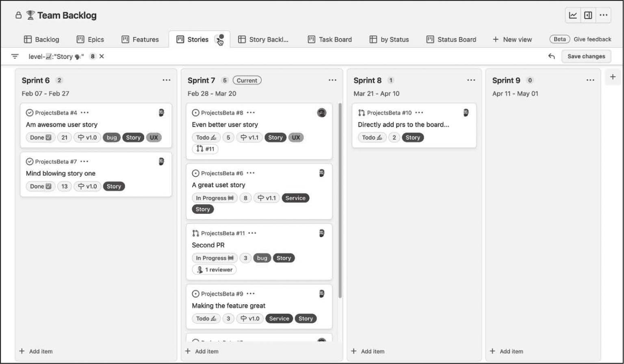Expand the Sprint 6 column menu
Image resolution: width=624 pixels, height=364 pixels.
coord(167,80)
